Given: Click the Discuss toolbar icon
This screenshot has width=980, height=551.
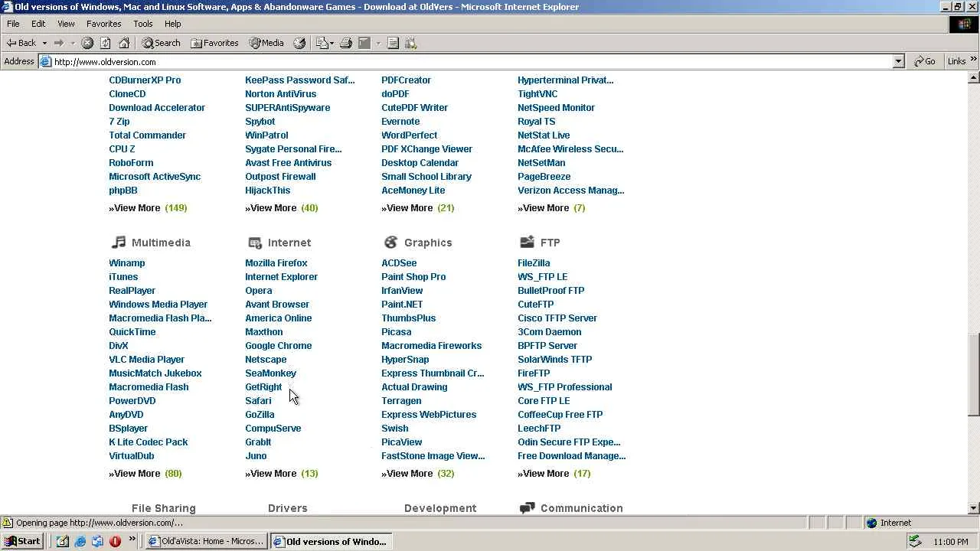Looking at the screenshot, I should point(393,43).
